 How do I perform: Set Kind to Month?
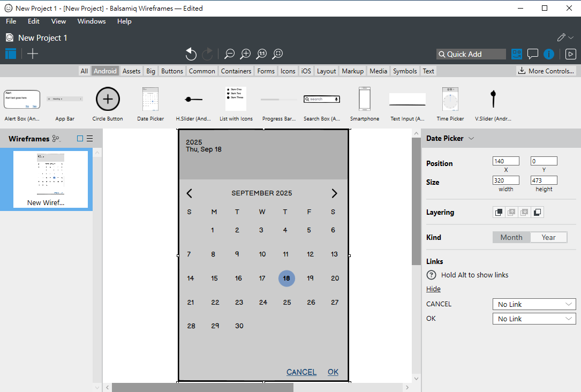511,237
